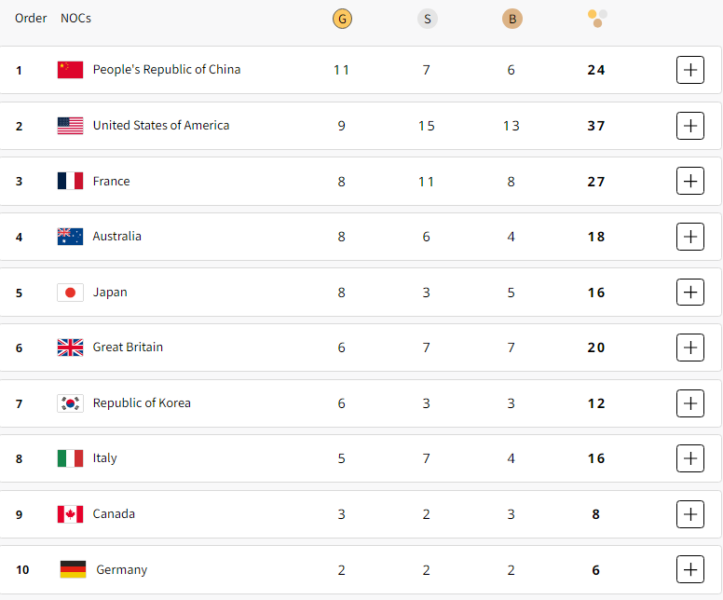Expand Germany row plus button

[x=690, y=570]
